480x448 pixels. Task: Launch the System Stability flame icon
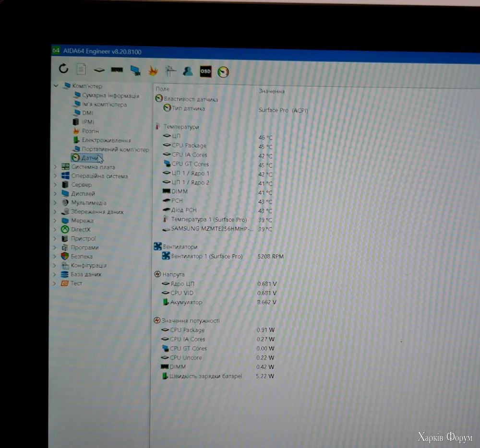pos(153,71)
